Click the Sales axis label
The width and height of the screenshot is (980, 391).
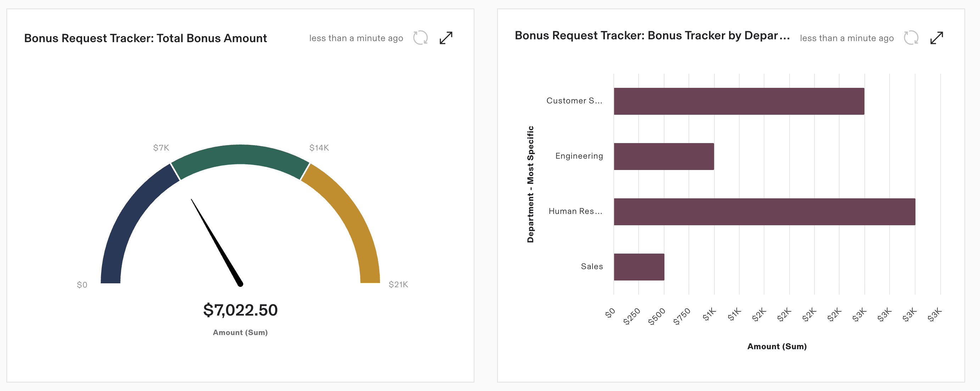591,266
